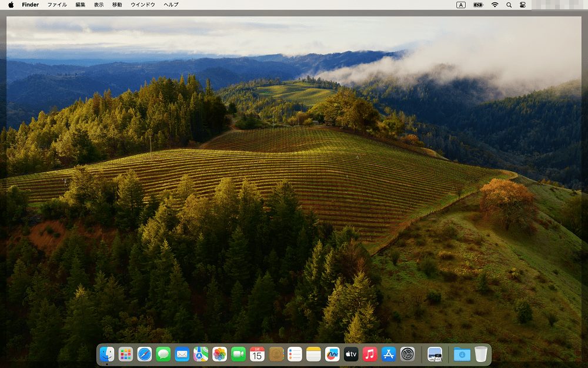Open the Freeform app

click(x=332, y=354)
